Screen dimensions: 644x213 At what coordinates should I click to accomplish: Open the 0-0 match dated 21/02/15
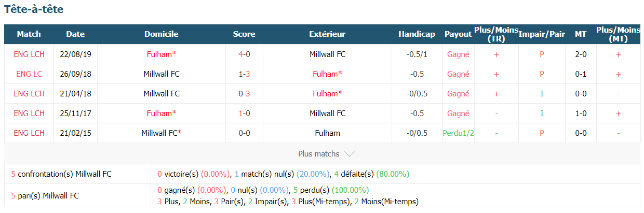(244, 133)
